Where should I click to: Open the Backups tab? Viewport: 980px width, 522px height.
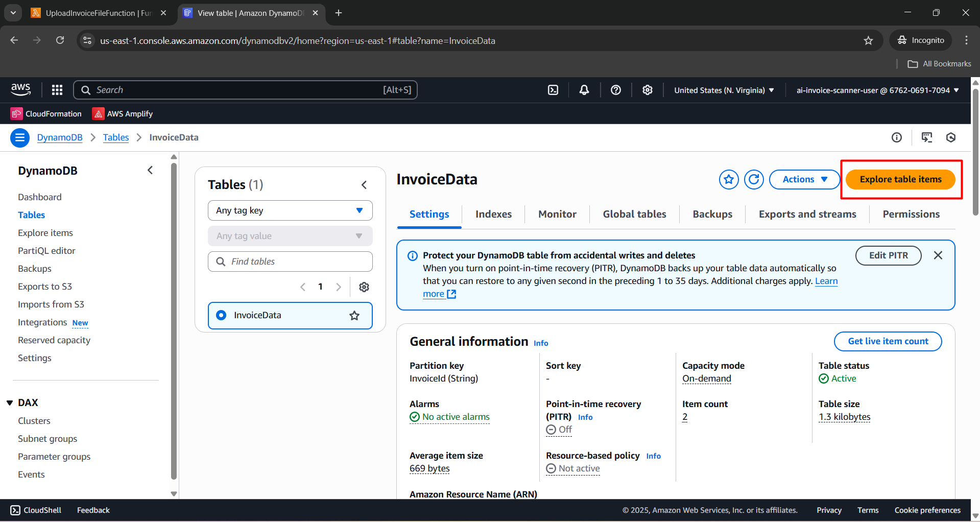(712, 214)
